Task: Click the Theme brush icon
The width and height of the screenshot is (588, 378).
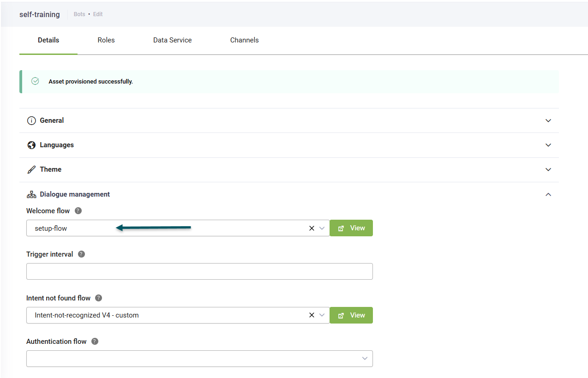Action: tap(31, 169)
